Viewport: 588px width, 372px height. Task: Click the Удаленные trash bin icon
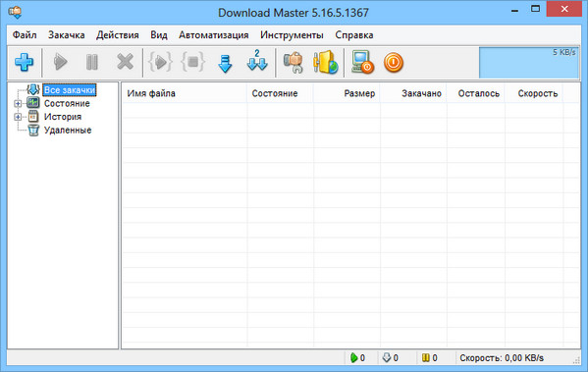pos(33,131)
